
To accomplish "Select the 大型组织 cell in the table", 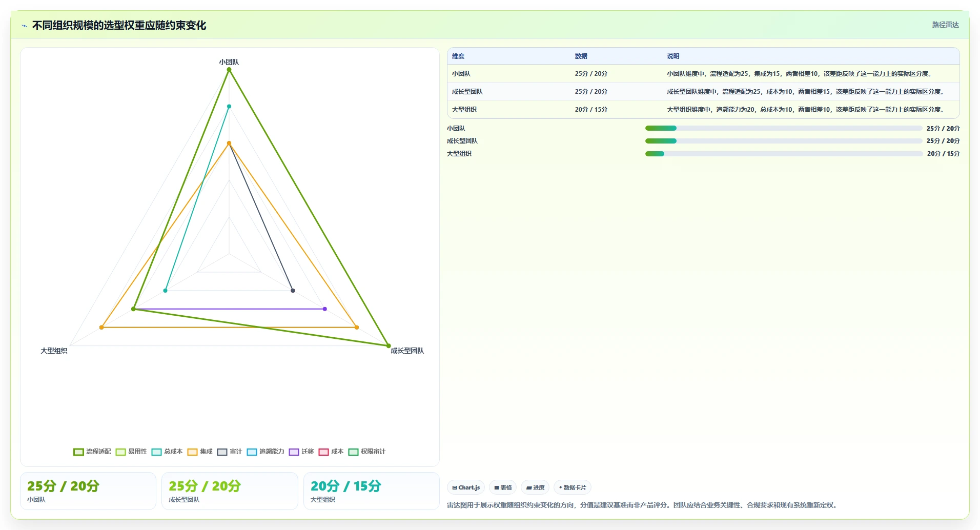I will pyautogui.click(x=464, y=110).
